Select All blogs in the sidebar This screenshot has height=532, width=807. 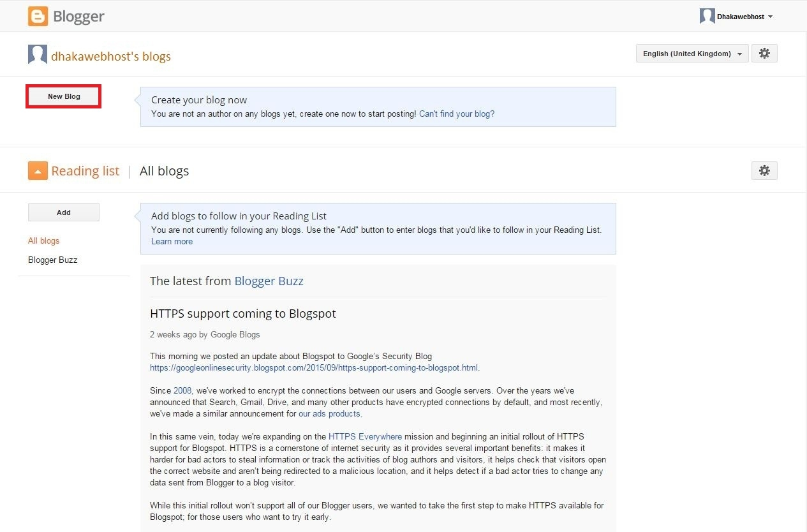point(43,241)
